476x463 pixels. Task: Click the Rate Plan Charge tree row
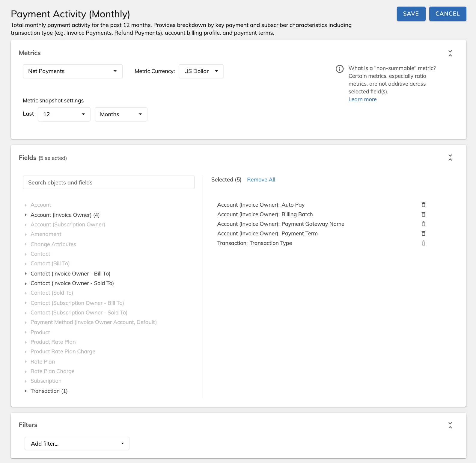pos(52,371)
